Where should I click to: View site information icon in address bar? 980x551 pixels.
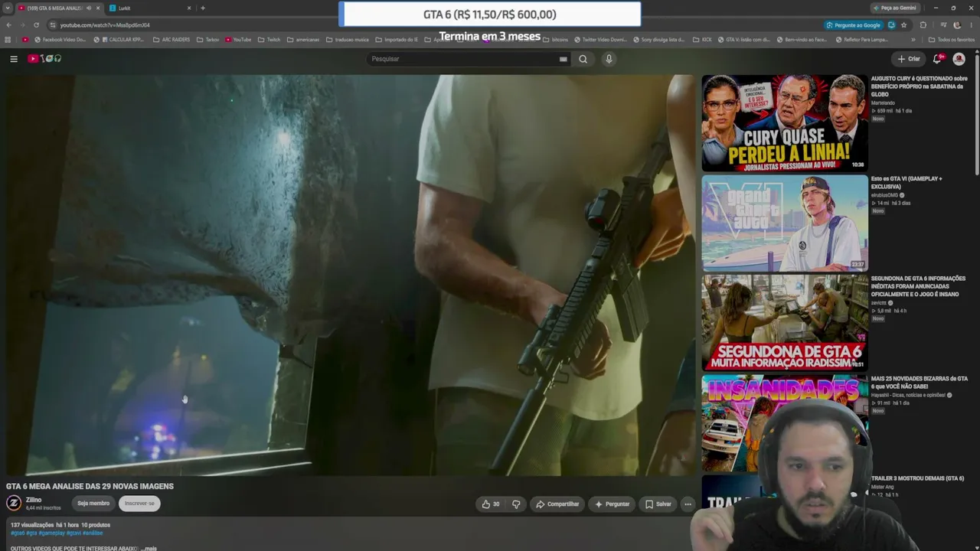pyautogui.click(x=52, y=25)
